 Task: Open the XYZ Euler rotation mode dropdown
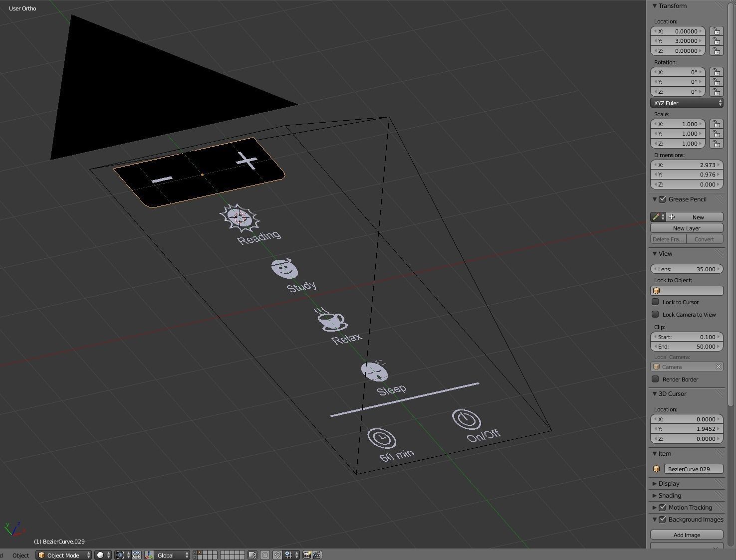687,103
